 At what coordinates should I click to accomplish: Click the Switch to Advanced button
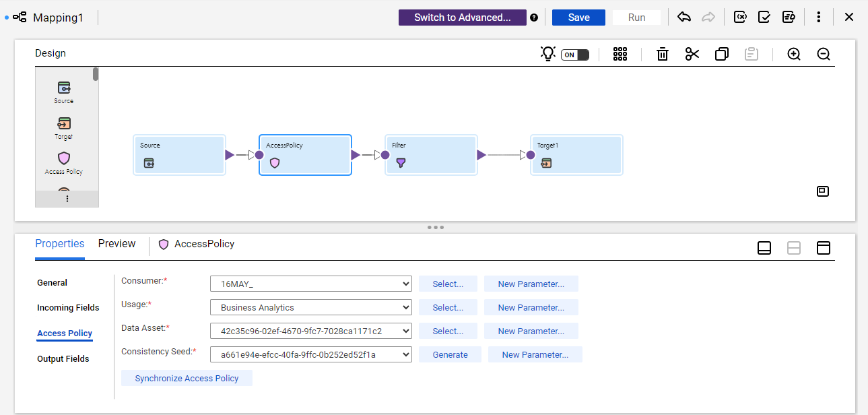pyautogui.click(x=463, y=18)
